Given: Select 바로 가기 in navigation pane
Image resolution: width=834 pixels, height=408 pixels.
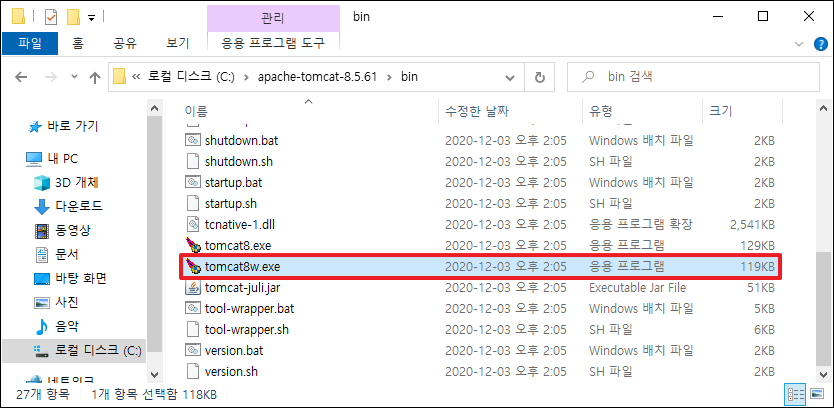Looking at the screenshot, I should coord(63,127).
